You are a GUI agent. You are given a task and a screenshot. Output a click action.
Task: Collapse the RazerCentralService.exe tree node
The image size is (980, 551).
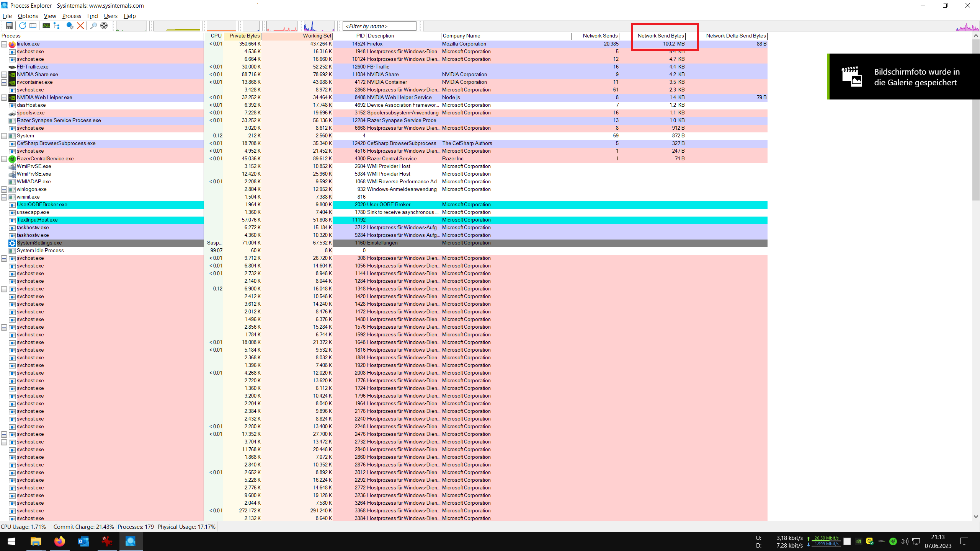[4, 159]
